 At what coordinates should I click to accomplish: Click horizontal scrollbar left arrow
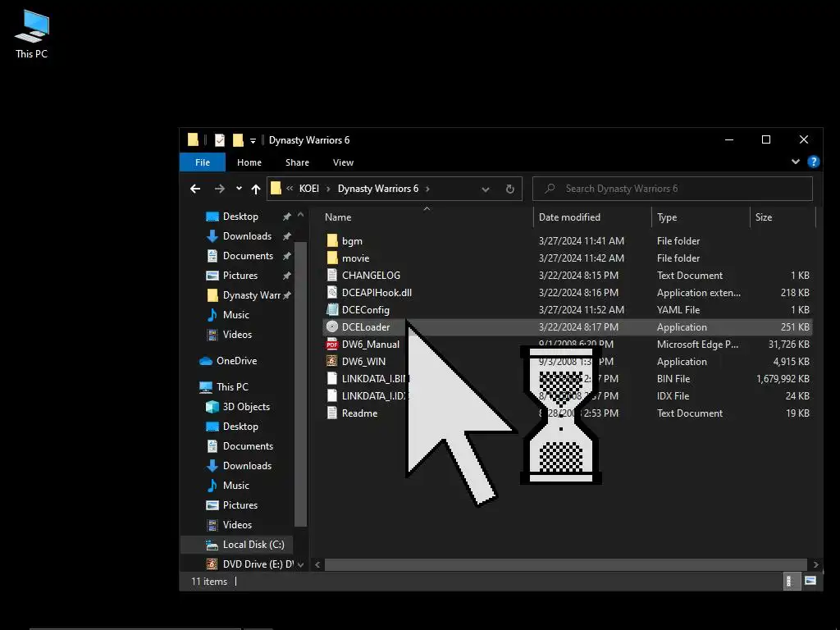tap(317, 564)
